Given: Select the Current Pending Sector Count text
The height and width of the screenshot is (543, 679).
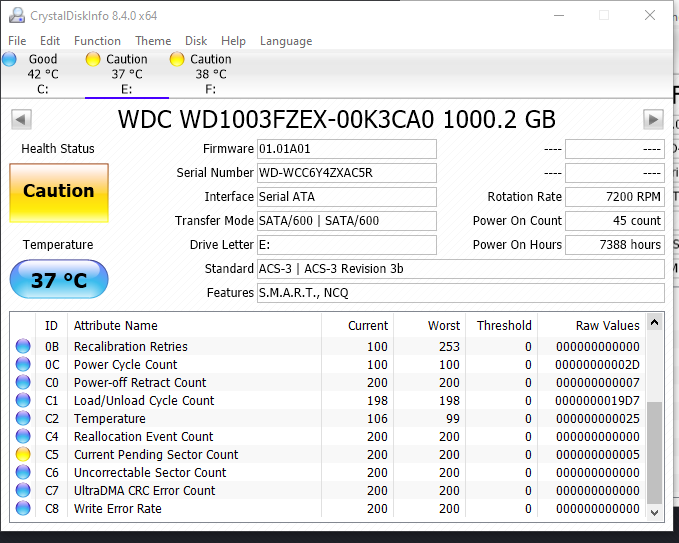Looking at the screenshot, I should pos(156,454).
